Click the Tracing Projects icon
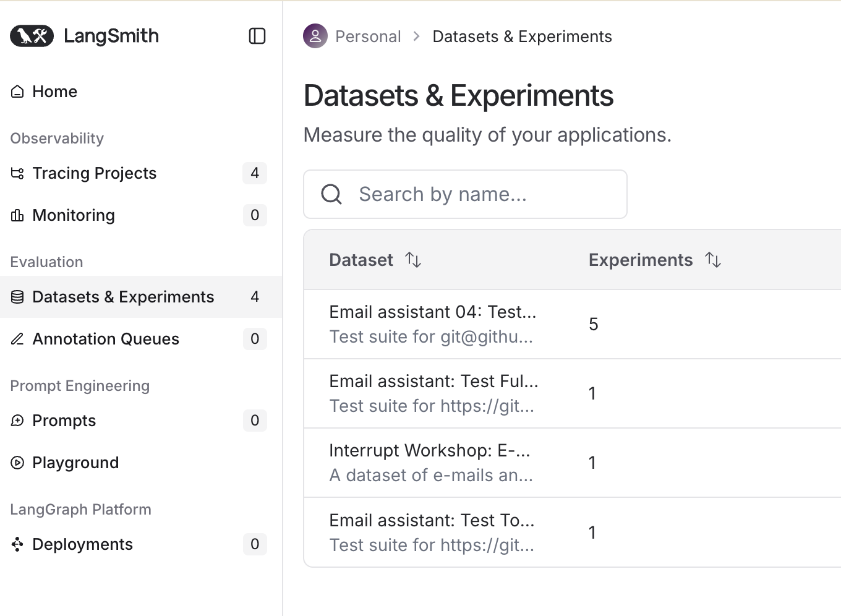 (17, 173)
